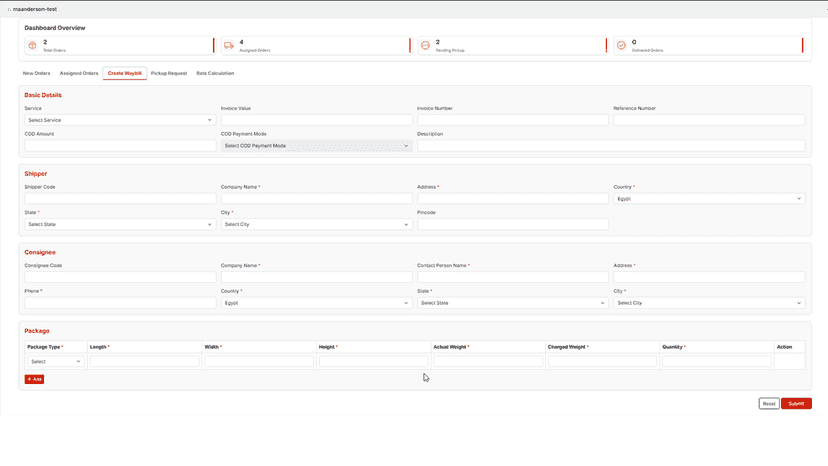Click the Package section heading

point(36,331)
